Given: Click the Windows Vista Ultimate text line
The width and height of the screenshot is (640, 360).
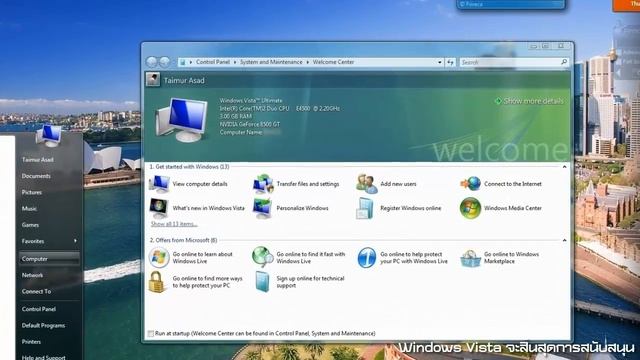Looking at the screenshot, I should (251, 100).
